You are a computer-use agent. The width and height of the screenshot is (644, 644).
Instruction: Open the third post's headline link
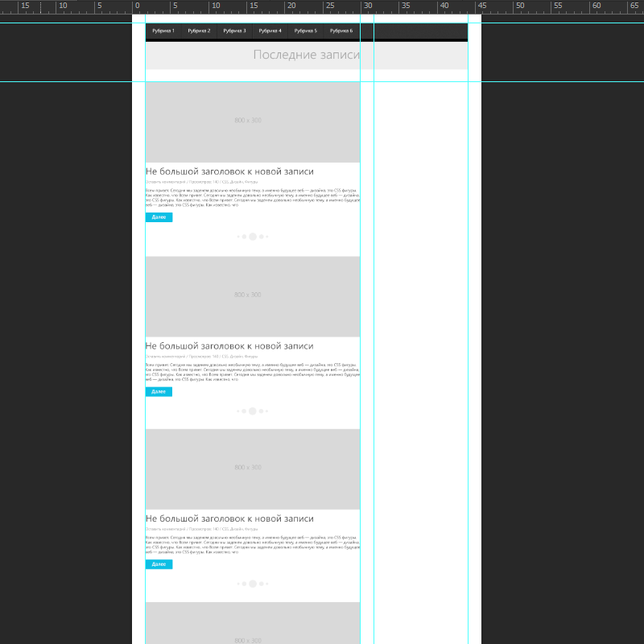coord(229,519)
